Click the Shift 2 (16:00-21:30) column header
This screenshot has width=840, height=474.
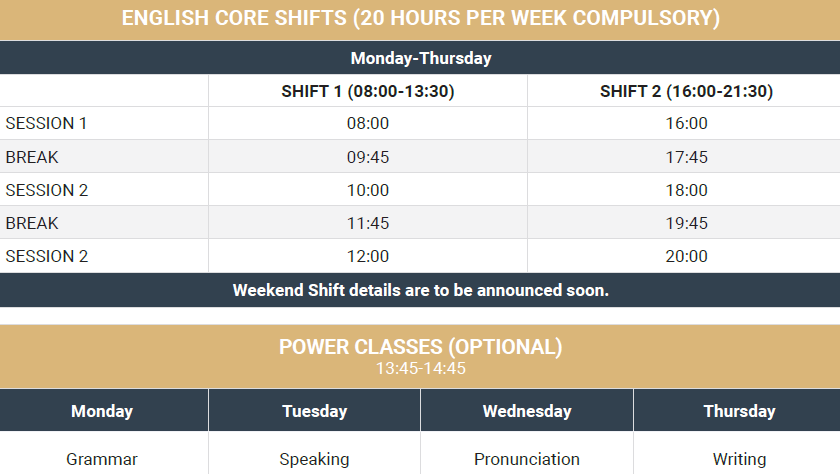click(686, 91)
